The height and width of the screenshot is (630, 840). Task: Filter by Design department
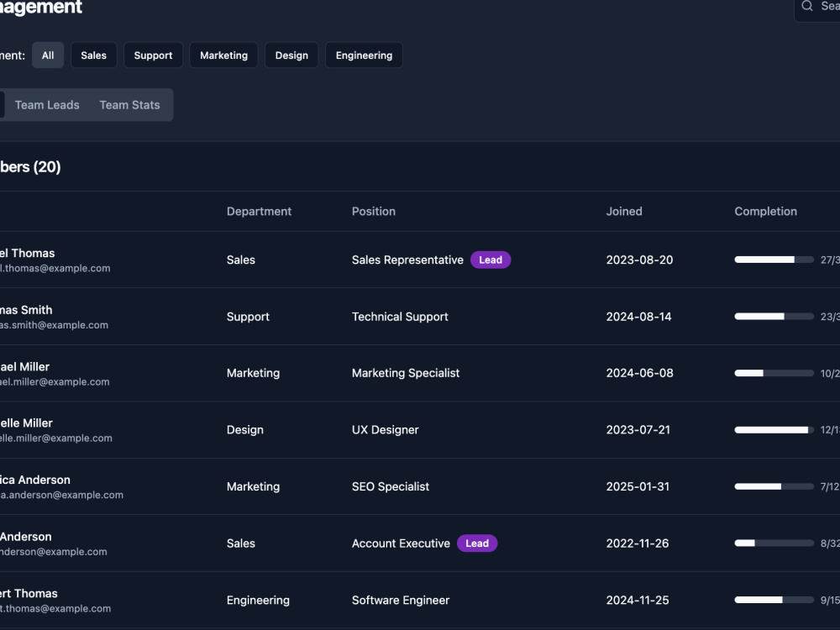click(291, 55)
